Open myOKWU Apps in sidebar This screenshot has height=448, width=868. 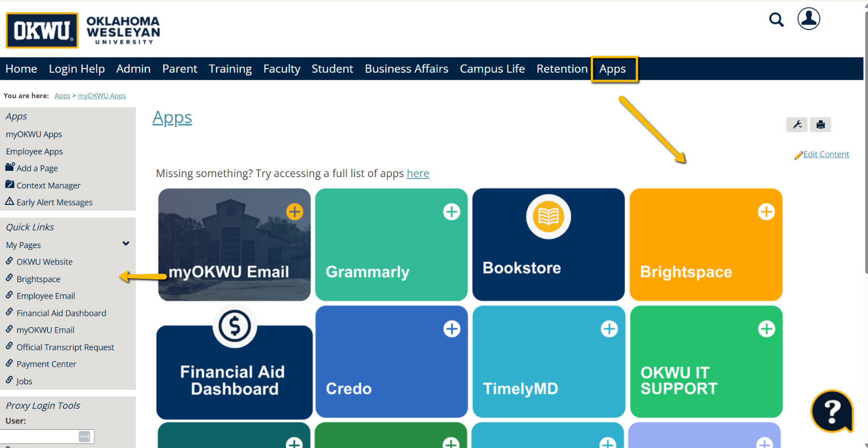34,134
